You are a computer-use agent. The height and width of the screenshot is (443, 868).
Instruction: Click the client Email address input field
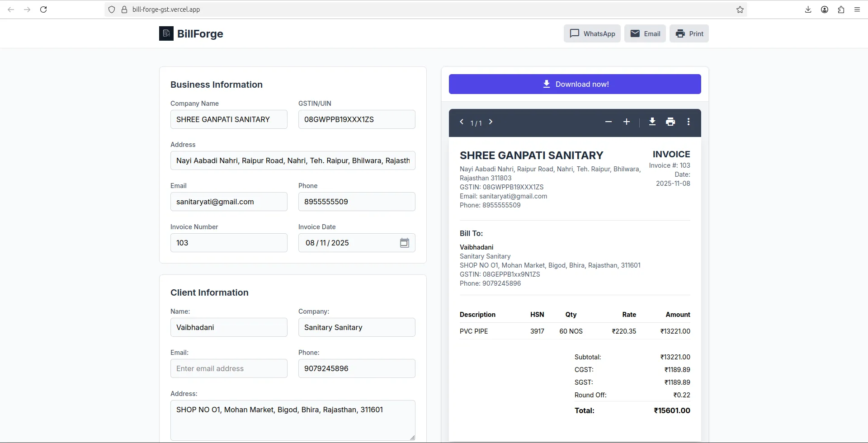(x=229, y=368)
